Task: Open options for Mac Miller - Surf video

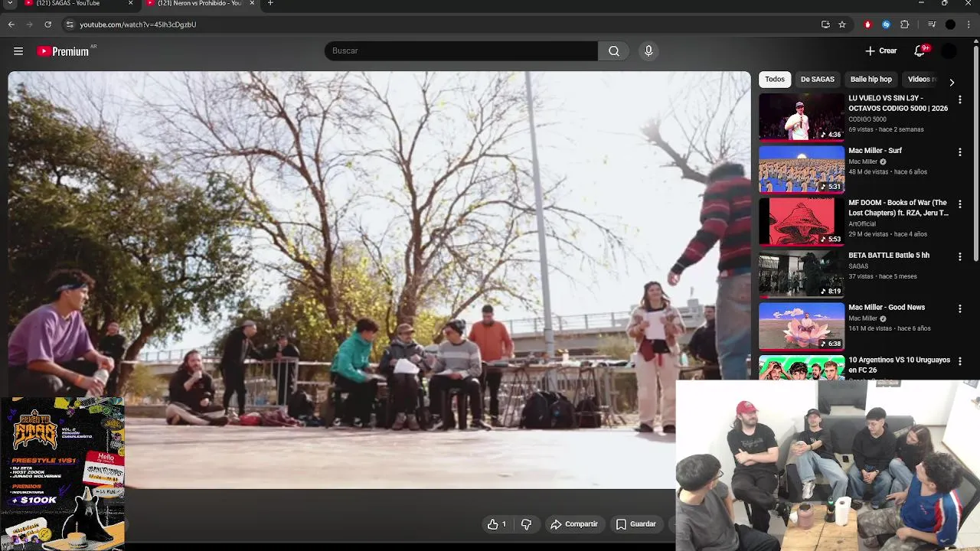Action: [x=959, y=152]
